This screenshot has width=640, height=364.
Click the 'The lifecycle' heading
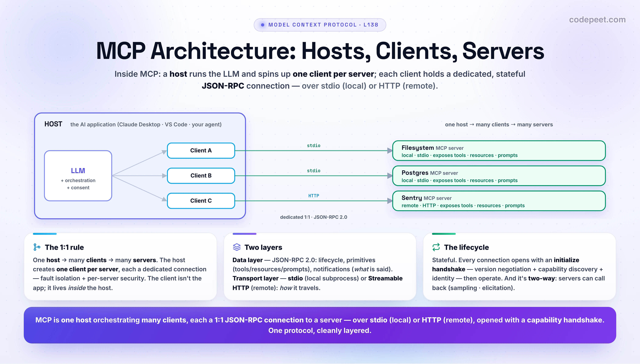[x=466, y=247]
